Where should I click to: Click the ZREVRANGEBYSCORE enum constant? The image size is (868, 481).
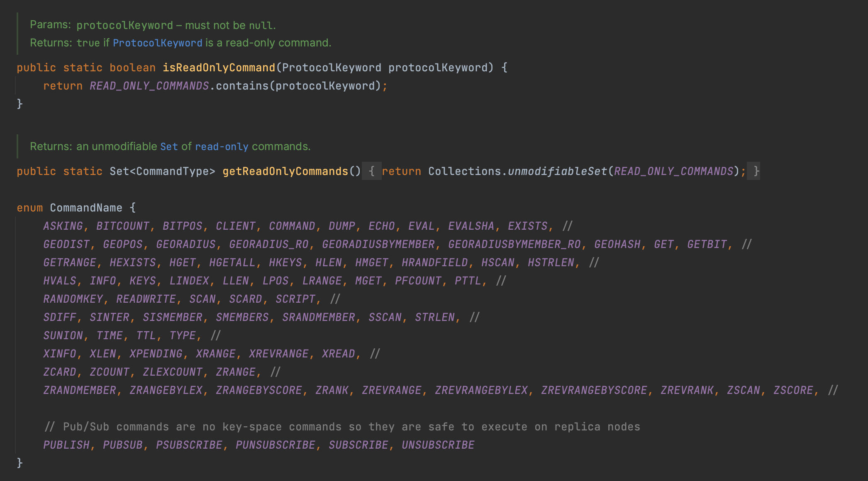tap(594, 390)
